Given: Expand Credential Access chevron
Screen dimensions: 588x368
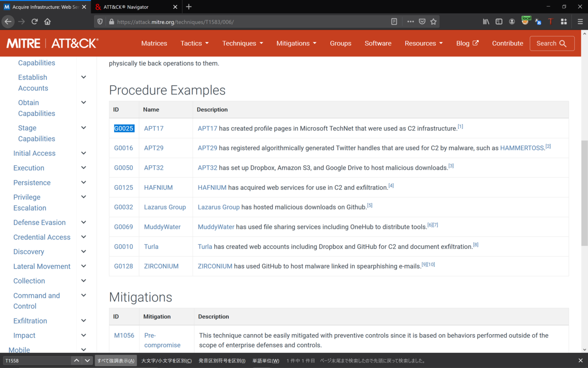Looking at the screenshot, I should click(84, 237).
